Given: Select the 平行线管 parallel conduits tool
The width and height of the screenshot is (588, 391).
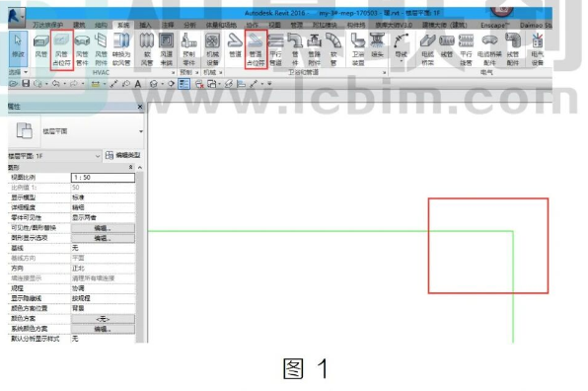Looking at the screenshot, I should [466, 49].
